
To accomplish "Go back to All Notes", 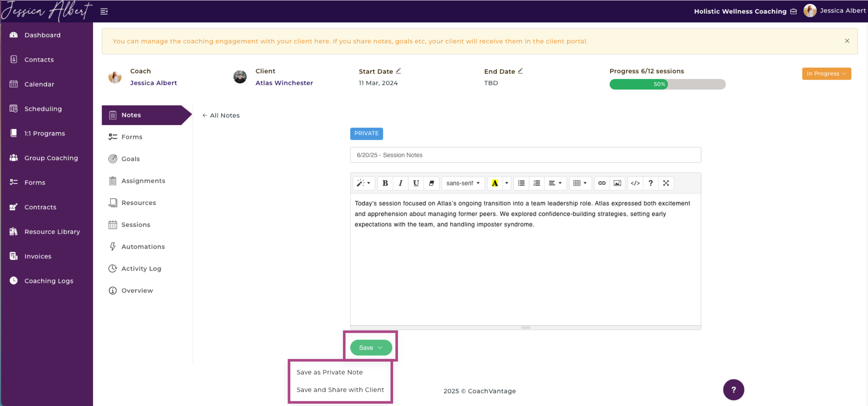I will pyautogui.click(x=221, y=116).
